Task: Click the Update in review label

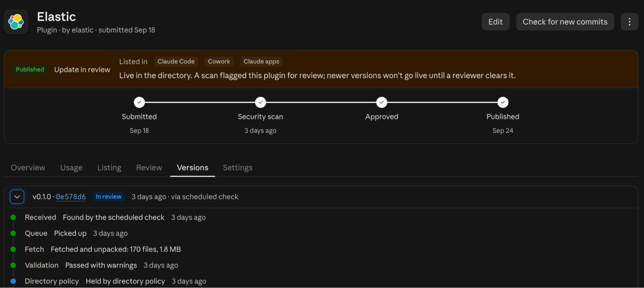Action: (82, 70)
